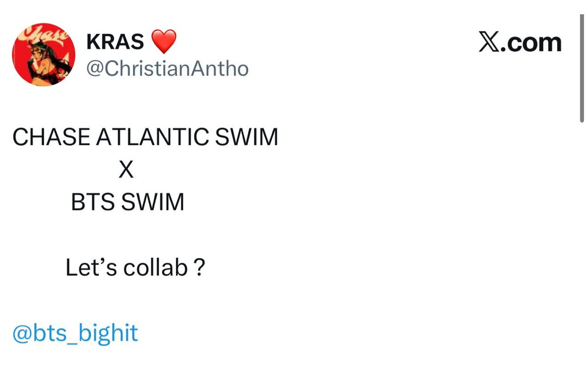Open the @ChristianAntho handle

(168, 69)
